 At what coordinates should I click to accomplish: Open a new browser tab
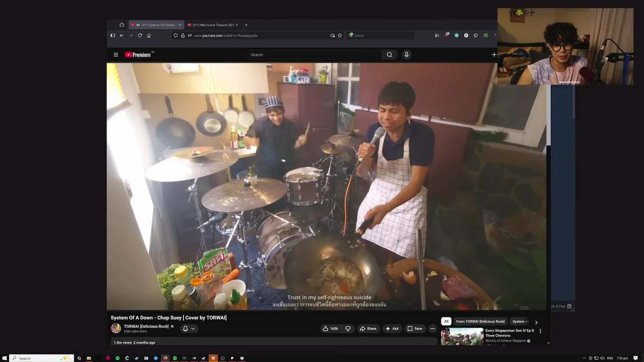246,25
